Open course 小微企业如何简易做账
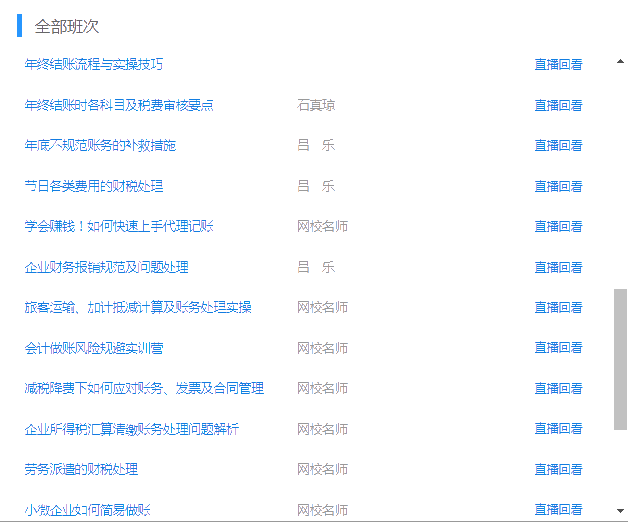The image size is (628, 522). [x=87, y=510]
